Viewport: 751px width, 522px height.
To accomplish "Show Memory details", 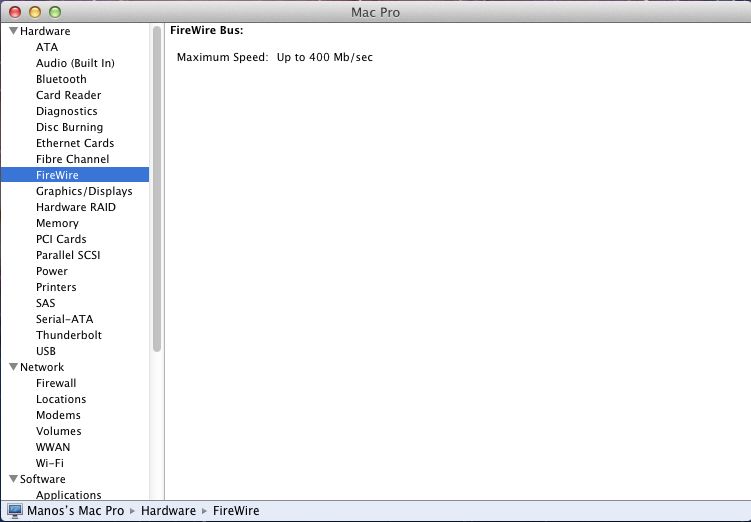I will 57,223.
